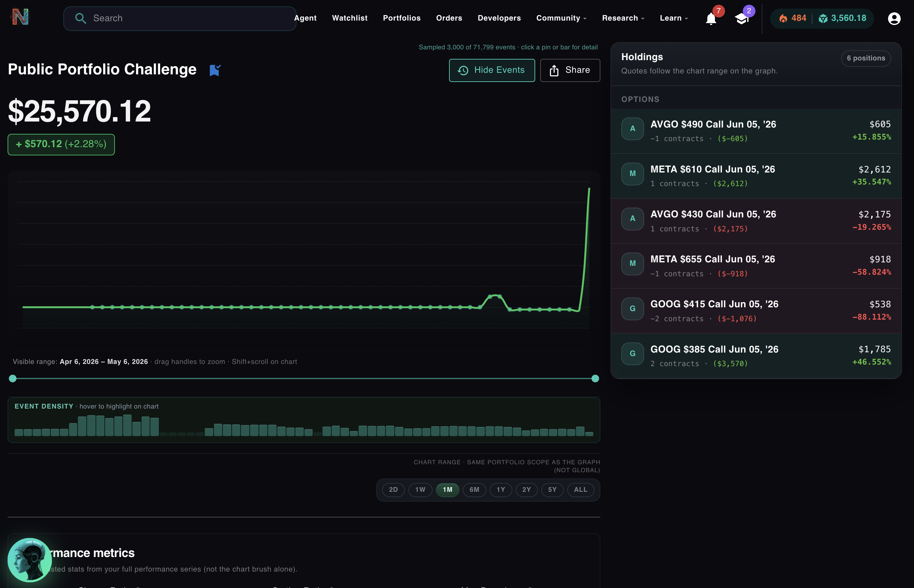Open Portfolios in the navigation
The height and width of the screenshot is (588, 914).
[x=402, y=18]
